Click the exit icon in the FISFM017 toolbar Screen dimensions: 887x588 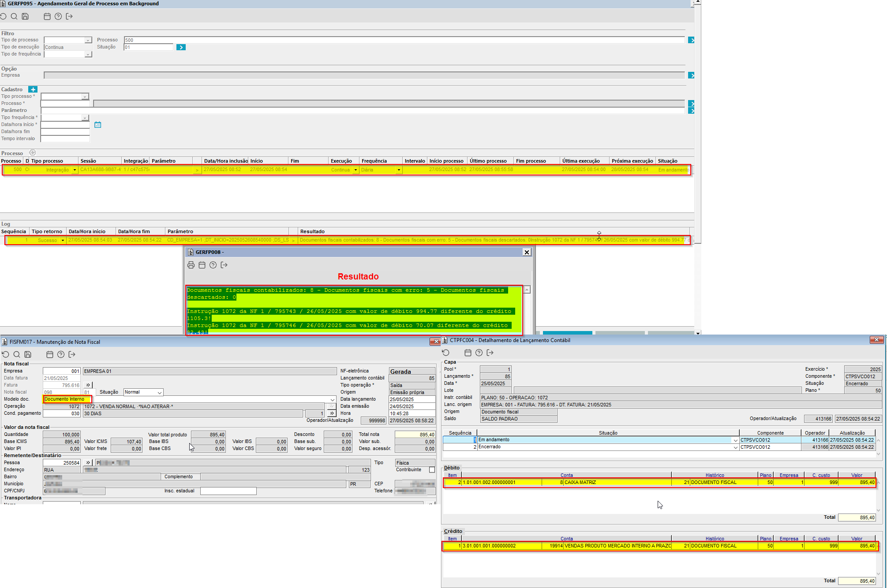[72, 354]
